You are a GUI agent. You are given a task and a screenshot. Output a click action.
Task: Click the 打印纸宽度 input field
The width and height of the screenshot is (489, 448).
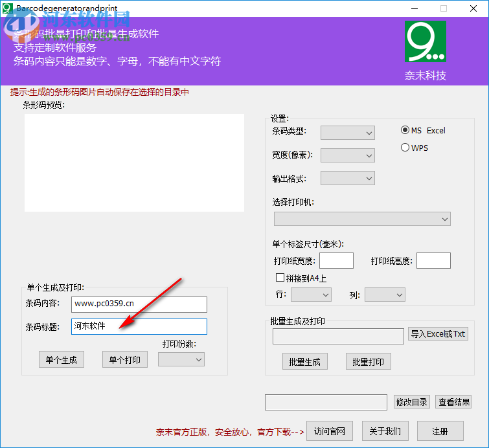337,261
